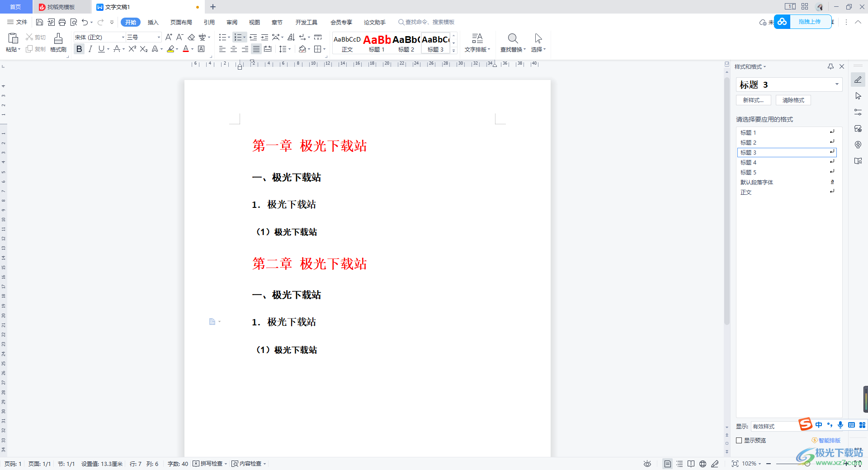This screenshot has width=868, height=470.
Task: Increase paragraph indent
Action: (x=264, y=37)
